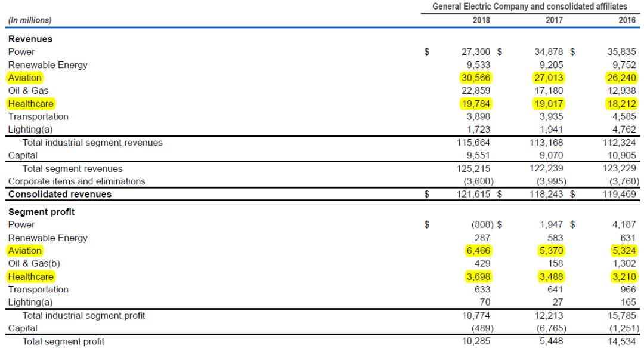
Task: Click the Total segment revenues label
Action: click(72, 169)
